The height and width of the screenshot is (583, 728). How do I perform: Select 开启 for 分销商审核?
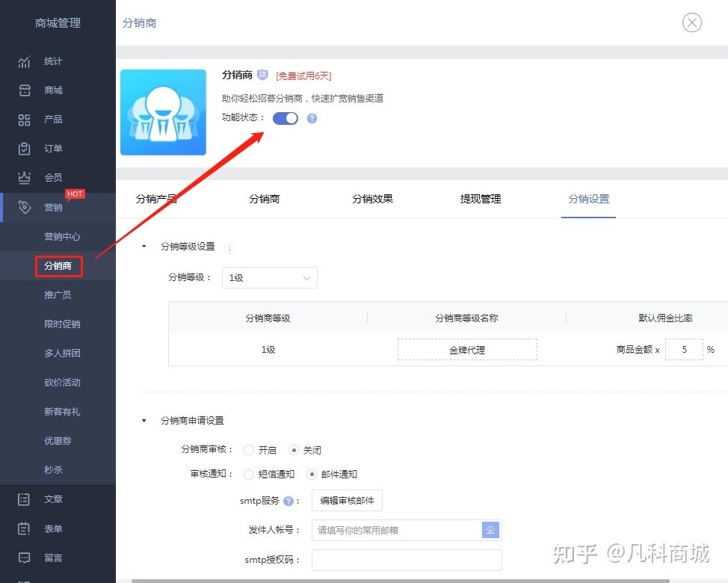click(249, 450)
